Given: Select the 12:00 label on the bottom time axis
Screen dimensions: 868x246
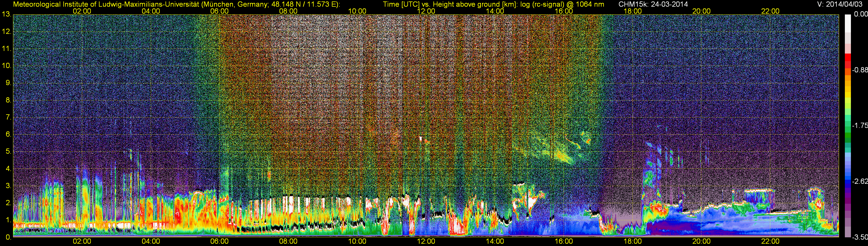Looking at the screenshot, I should click(x=426, y=242).
